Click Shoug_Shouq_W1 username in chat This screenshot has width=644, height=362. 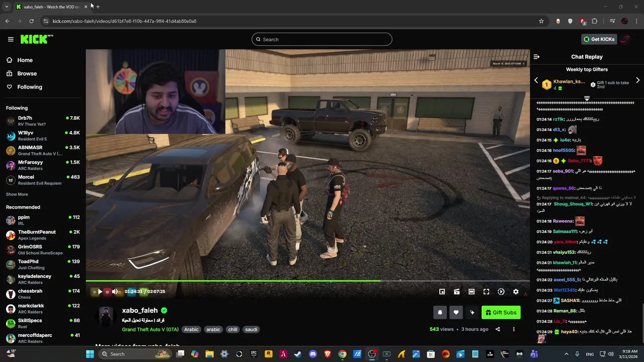tap(573, 204)
